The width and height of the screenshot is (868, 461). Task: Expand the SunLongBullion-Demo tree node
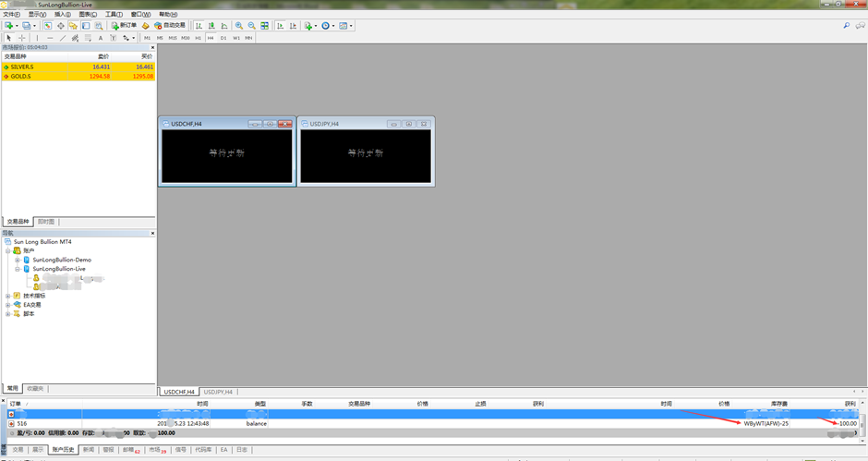(x=17, y=260)
